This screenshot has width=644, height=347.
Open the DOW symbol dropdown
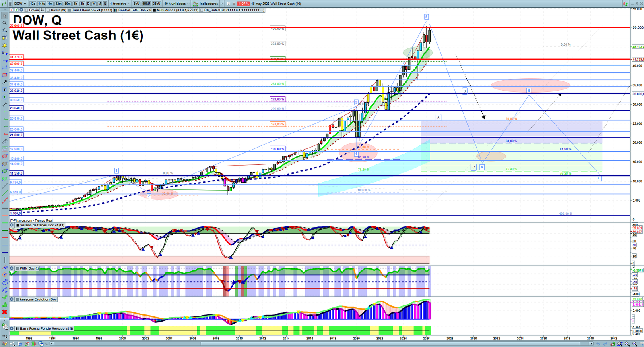pos(20,4)
